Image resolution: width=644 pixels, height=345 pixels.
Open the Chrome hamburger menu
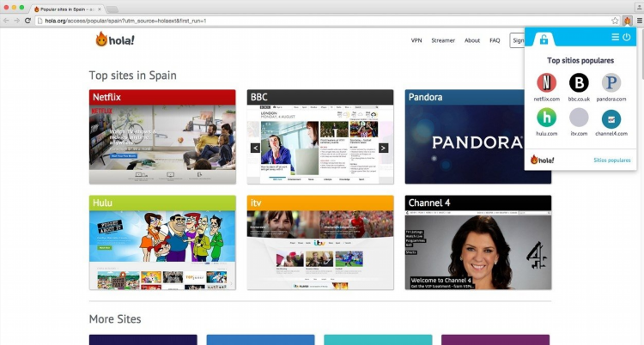pyautogui.click(x=639, y=21)
